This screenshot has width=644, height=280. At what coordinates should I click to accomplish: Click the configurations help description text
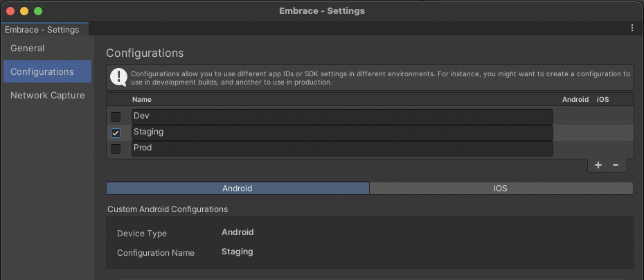point(380,78)
